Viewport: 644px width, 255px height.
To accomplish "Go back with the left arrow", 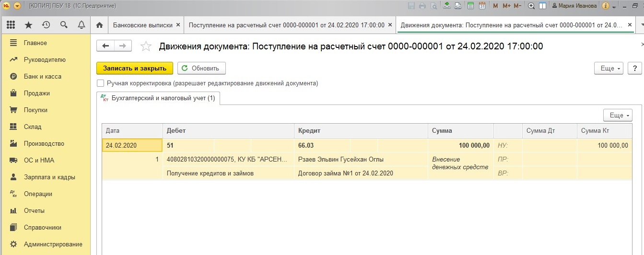I will [x=105, y=46].
